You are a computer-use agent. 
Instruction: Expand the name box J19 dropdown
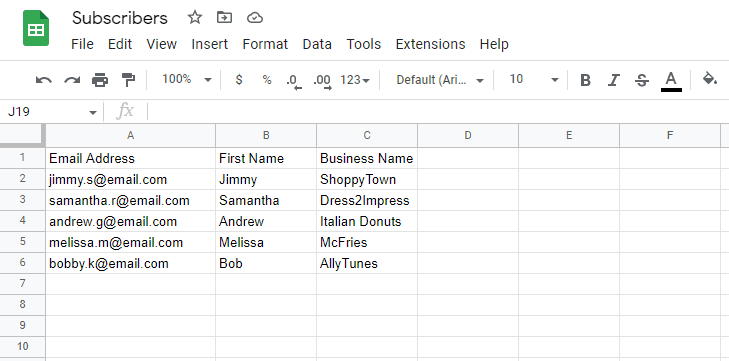[x=93, y=113]
